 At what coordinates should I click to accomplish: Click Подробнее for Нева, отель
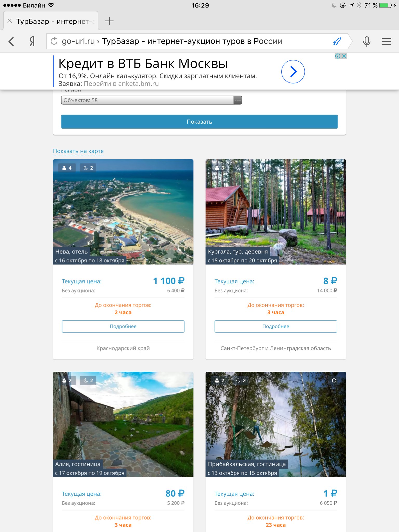pos(123,326)
